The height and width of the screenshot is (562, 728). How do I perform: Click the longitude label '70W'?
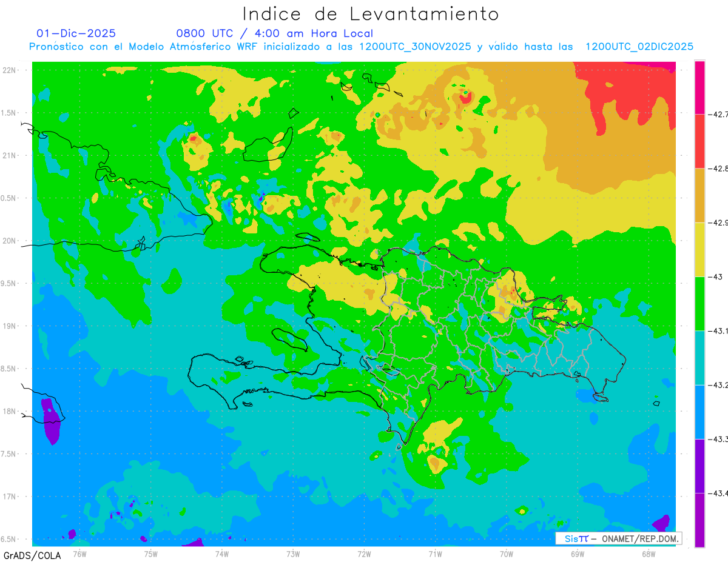pos(507,553)
